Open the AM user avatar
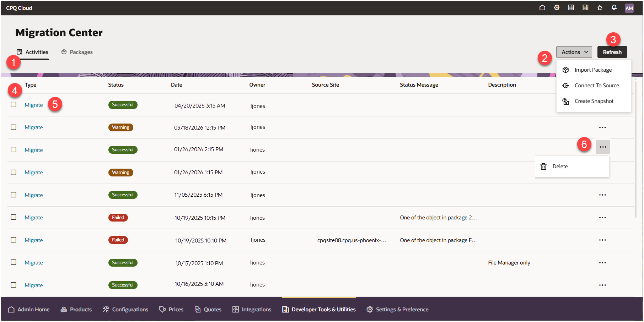 629,8
